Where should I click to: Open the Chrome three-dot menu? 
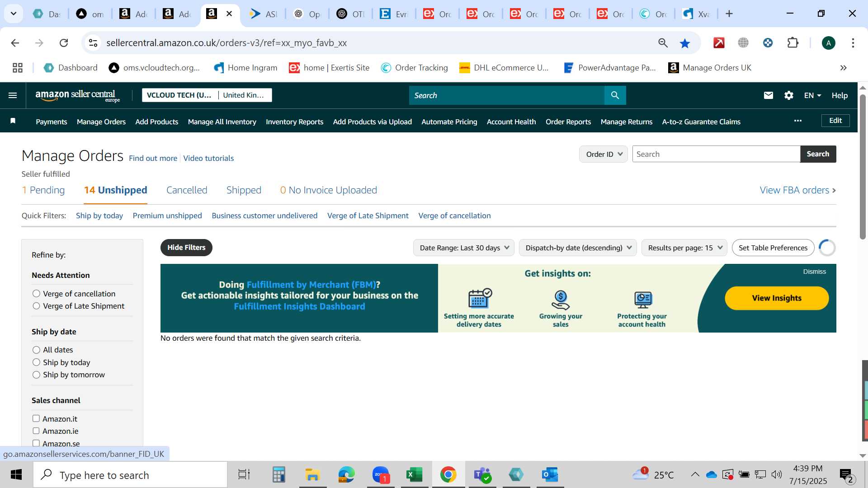click(x=853, y=43)
